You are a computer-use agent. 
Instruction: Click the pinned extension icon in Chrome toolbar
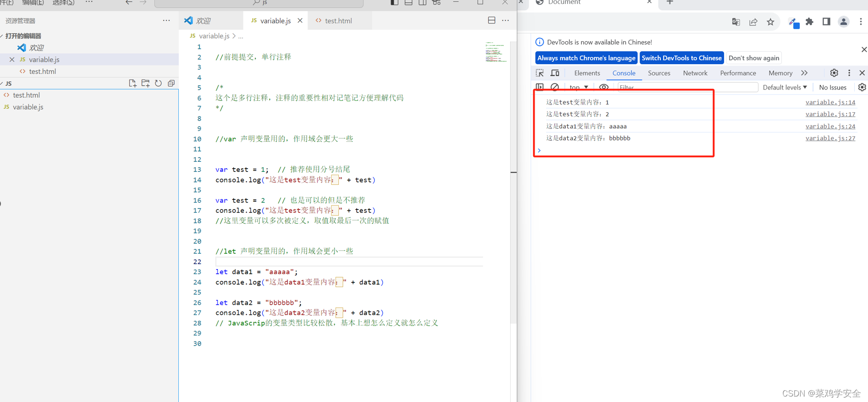click(x=794, y=22)
